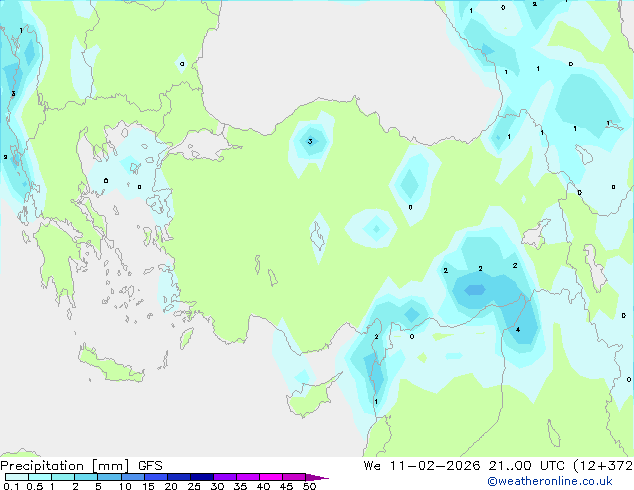Select the 15–20 mm legend swatch
The image size is (634, 490).
pyautogui.click(x=155, y=477)
